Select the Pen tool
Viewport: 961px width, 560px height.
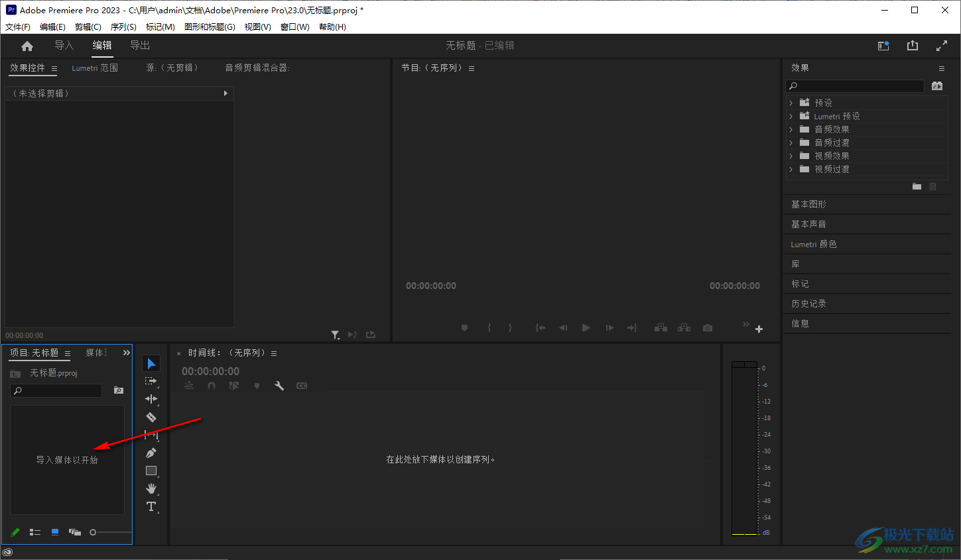pyautogui.click(x=151, y=453)
